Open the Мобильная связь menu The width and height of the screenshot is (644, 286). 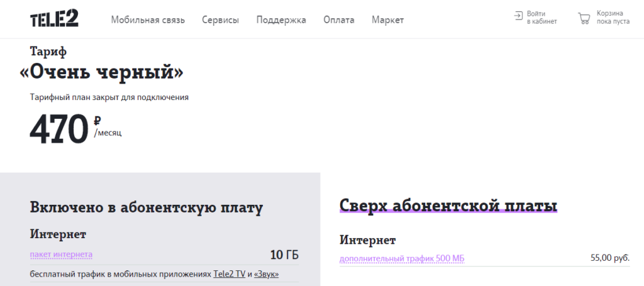pos(148,20)
